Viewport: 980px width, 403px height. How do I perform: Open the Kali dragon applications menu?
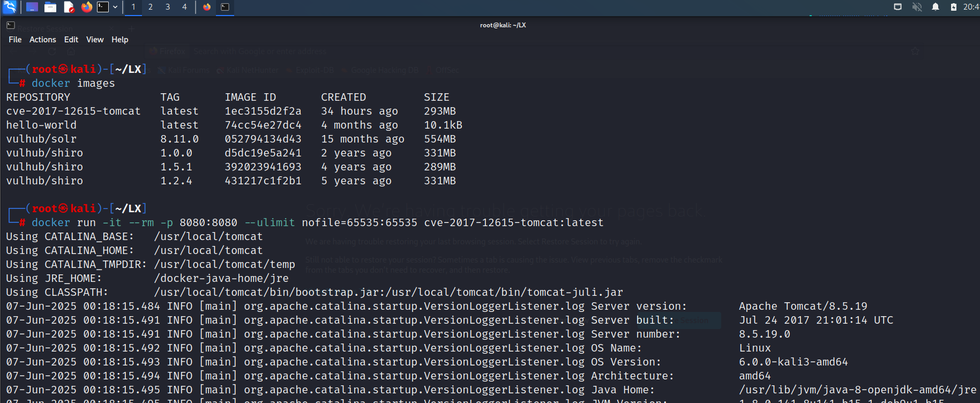pyautogui.click(x=10, y=7)
